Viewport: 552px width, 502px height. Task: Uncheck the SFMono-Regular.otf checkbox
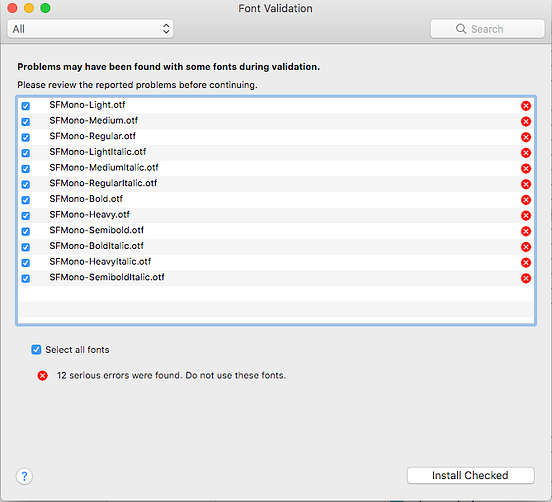pyautogui.click(x=26, y=137)
